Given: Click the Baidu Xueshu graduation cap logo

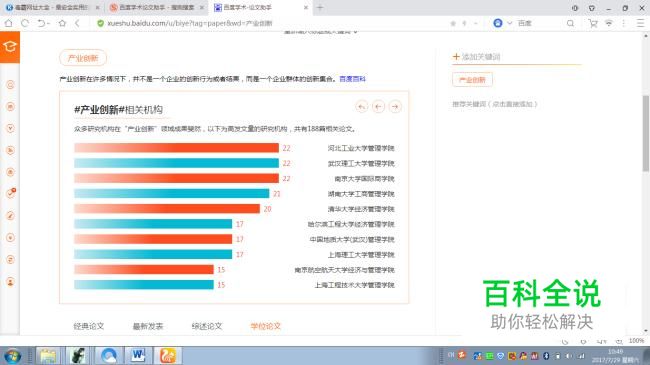Looking at the screenshot, I should [x=10, y=46].
